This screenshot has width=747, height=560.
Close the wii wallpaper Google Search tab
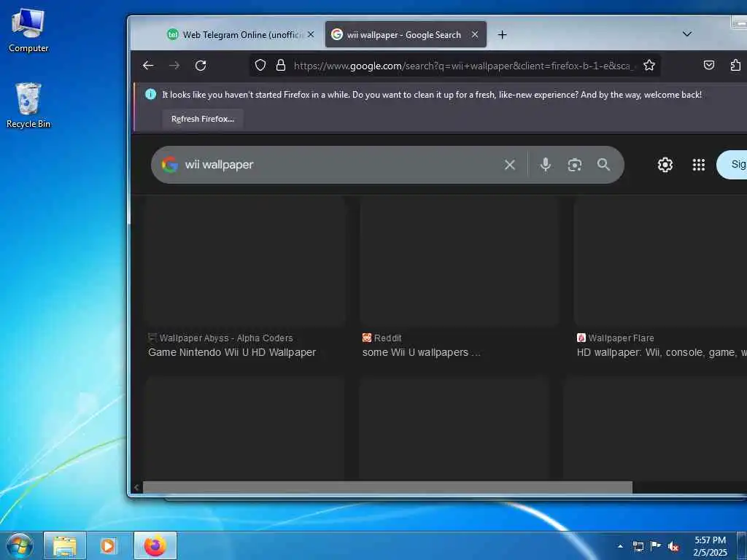474,34
